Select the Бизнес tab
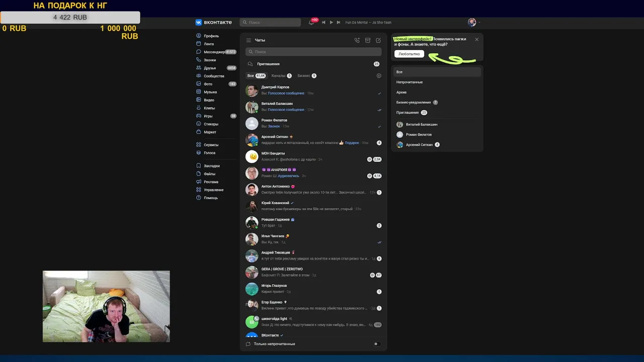The height and width of the screenshot is (362, 644). (x=306, y=76)
